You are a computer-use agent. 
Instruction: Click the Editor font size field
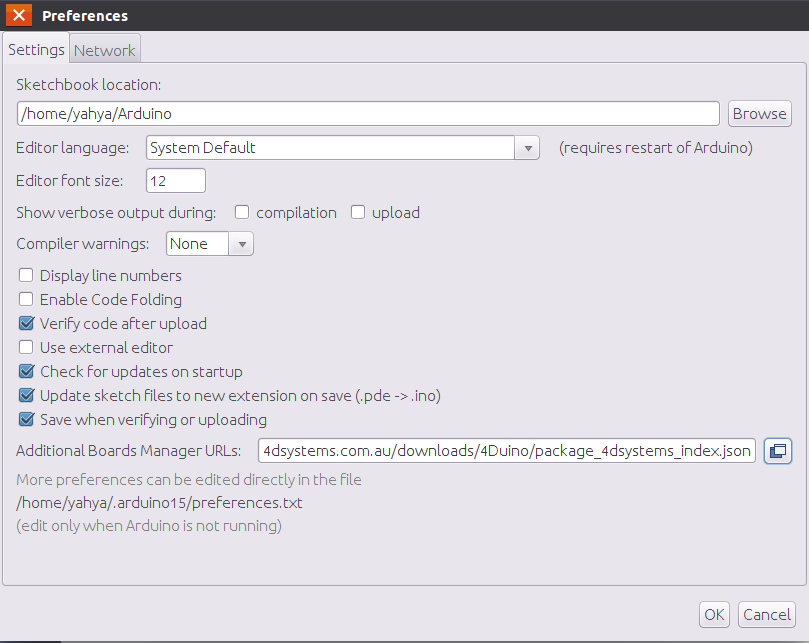[176, 181]
